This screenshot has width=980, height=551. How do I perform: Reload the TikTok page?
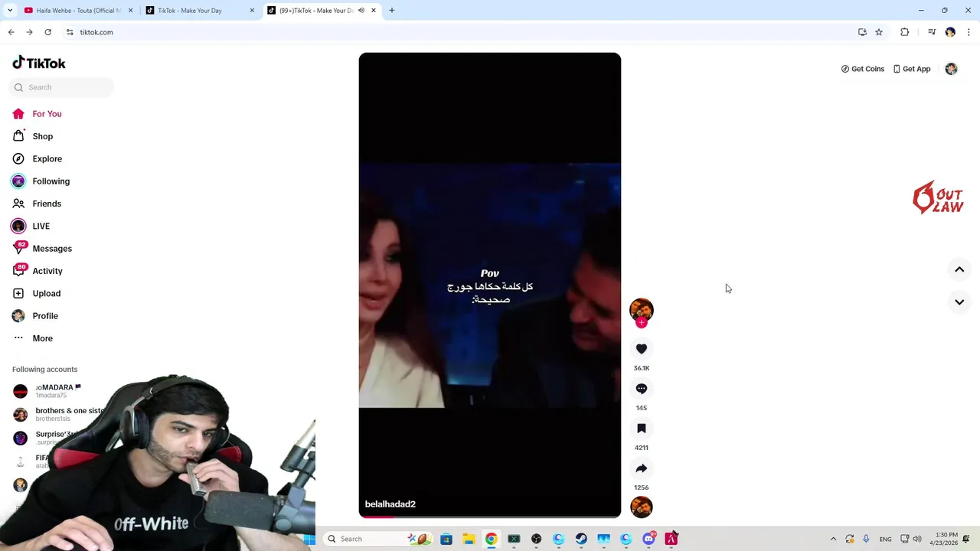pyautogui.click(x=47, y=32)
